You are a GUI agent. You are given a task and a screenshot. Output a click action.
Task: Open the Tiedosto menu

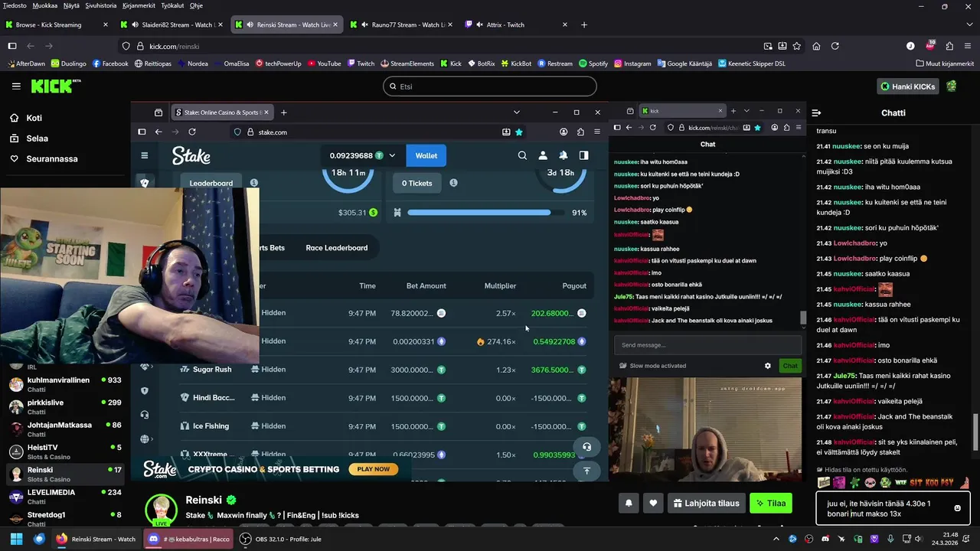15,5
